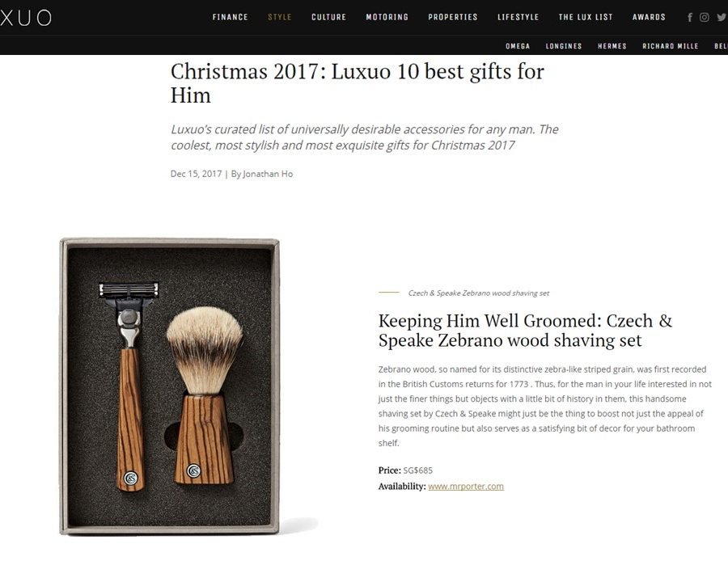Follow the www.mrporter.com availability link
This screenshot has width=728, height=582.
point(466,487)
